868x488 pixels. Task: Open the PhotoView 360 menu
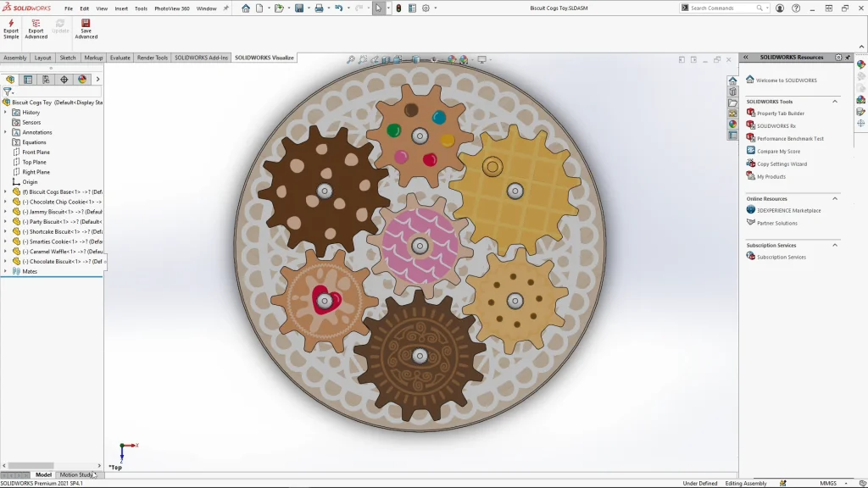coord(171,8)
